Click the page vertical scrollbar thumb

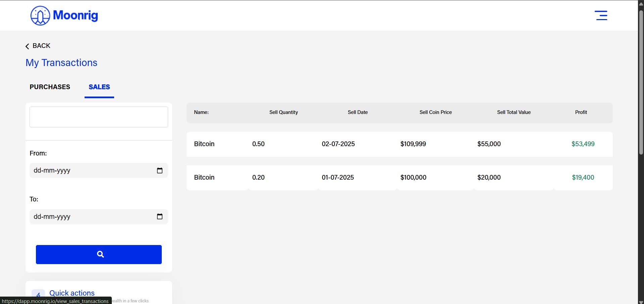click(641, 82)
